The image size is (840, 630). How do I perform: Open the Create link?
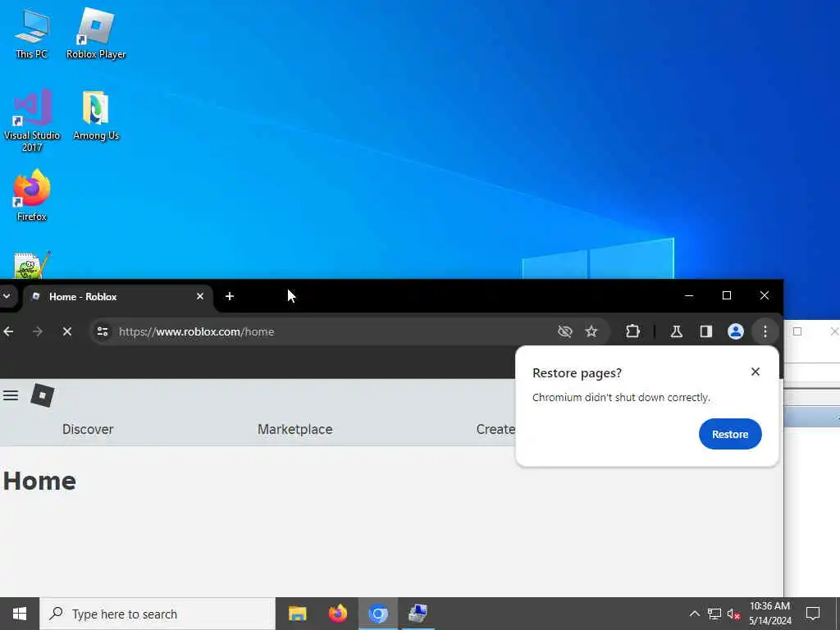pyautogui.click(x=495, y=429)
